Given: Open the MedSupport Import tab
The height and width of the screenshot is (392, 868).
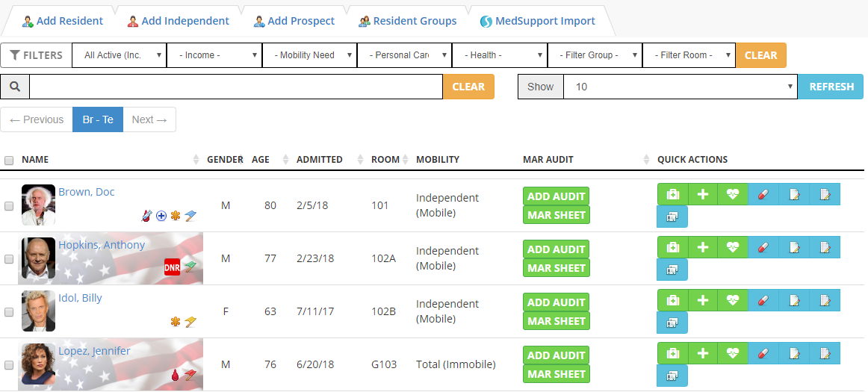Looking at the screenshot, I should click(x=538, y=21).
